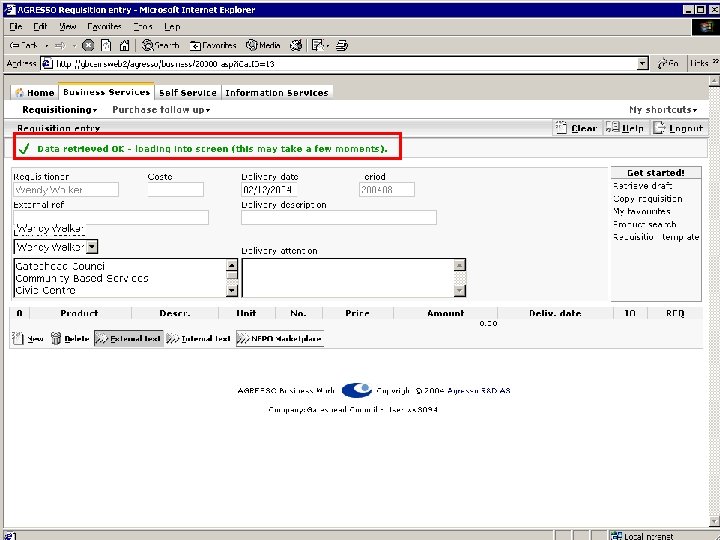Print the page with Print icon
Image resolution: width=720 pixels, height=540 pixels.
342,45
